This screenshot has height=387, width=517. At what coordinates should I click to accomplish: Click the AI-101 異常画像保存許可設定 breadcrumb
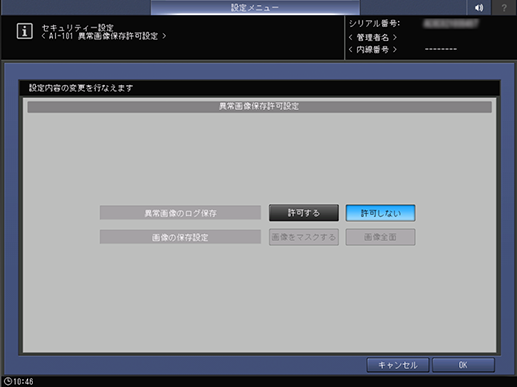click(x=103, y=36)
